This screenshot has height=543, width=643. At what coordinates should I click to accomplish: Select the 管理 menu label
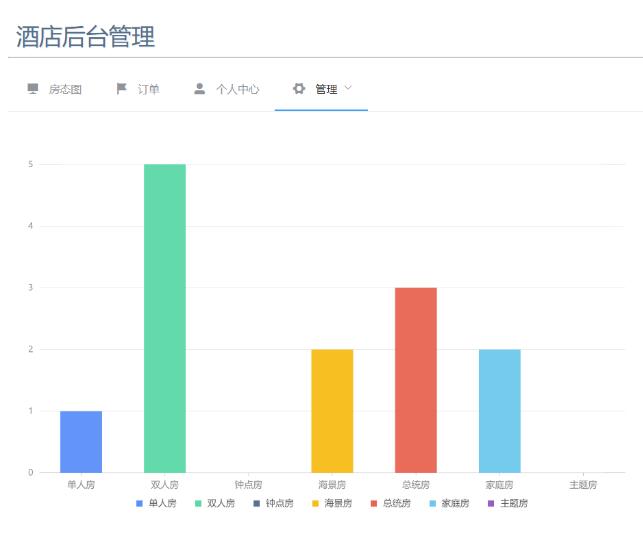coord(326,89)
